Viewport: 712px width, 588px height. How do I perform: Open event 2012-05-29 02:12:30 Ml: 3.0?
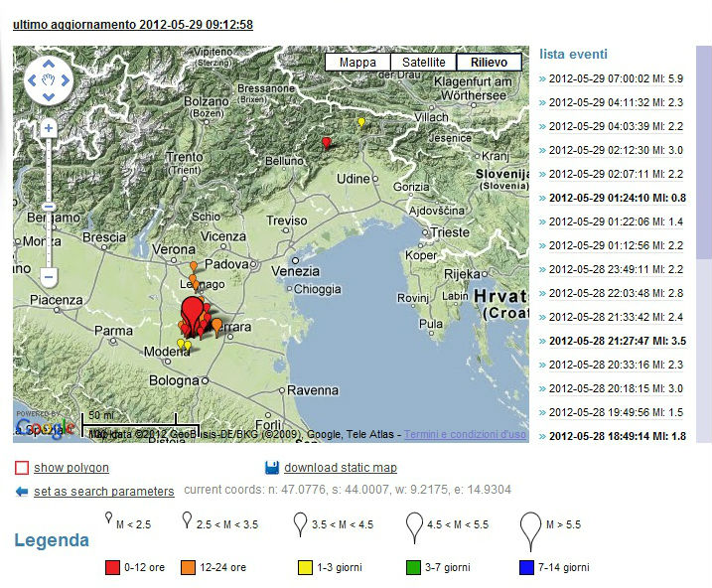pyautogui.click(x=616, y=150)
